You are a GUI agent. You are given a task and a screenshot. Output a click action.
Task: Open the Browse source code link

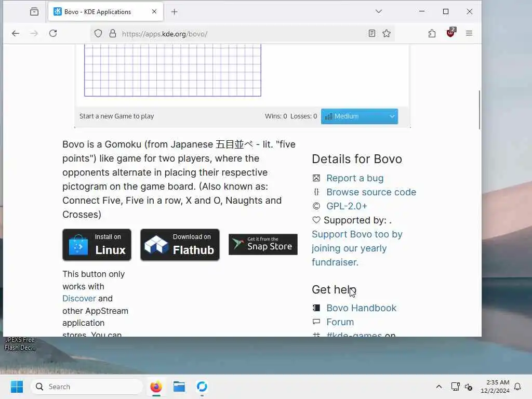pyautogui.click(x=371, y=192)
